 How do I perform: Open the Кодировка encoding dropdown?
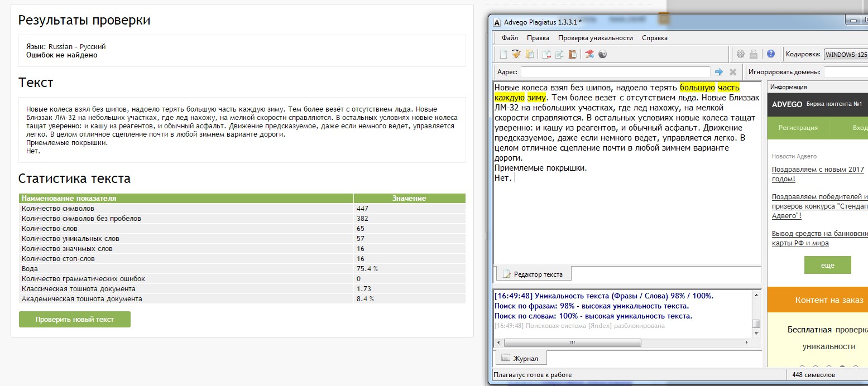pos(846,55)
